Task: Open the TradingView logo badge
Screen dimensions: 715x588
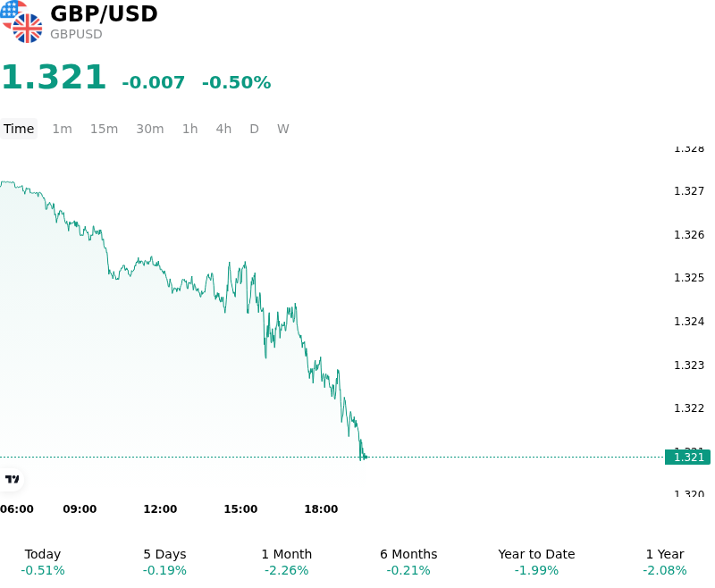Action: click(12, 479)
